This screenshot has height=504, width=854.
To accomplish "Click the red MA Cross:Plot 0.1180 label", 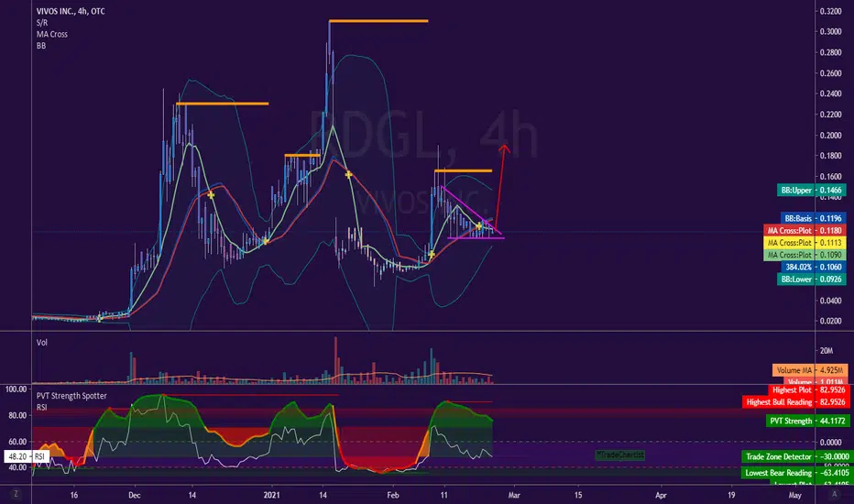I will point(805,231).
